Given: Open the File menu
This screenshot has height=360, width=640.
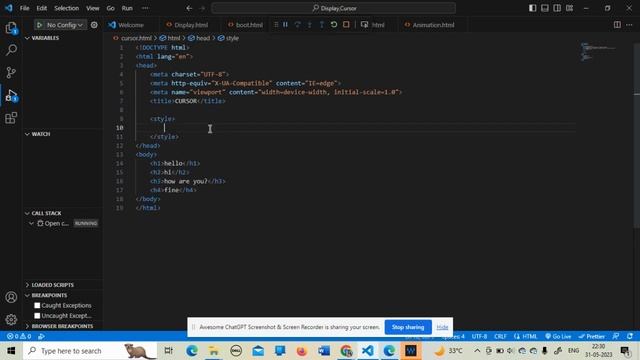Looking at the screenshot, I should click(x=24, y=8).
